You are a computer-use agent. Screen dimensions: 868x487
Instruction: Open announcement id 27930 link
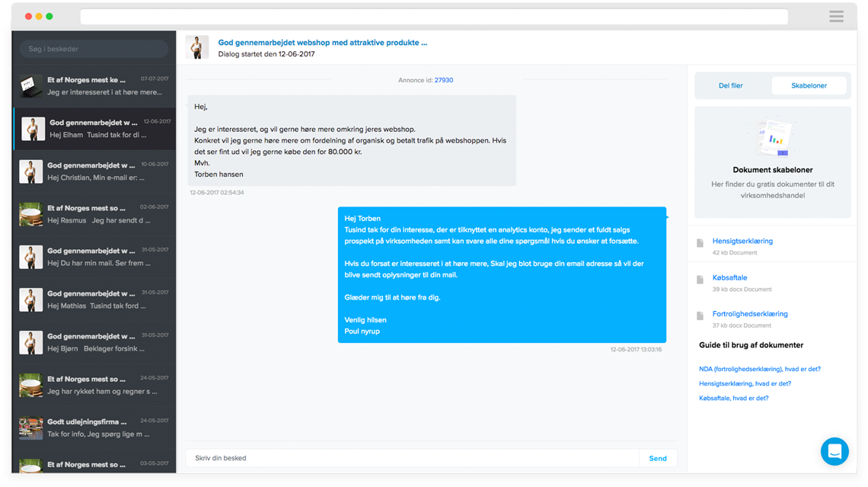click(443, 80)
